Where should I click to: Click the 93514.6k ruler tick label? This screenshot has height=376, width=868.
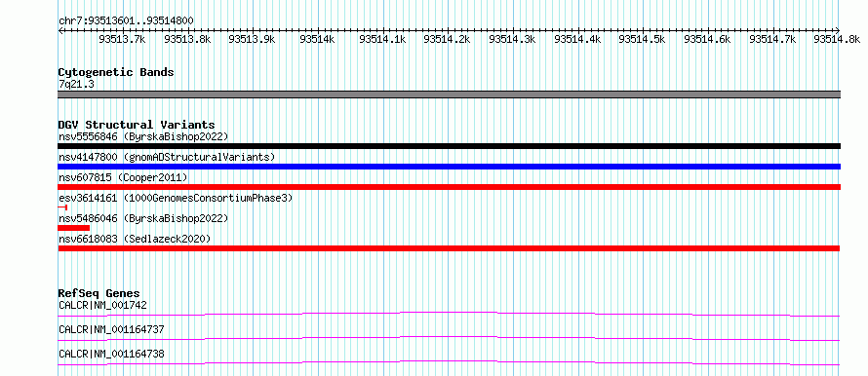coord(707,39)
